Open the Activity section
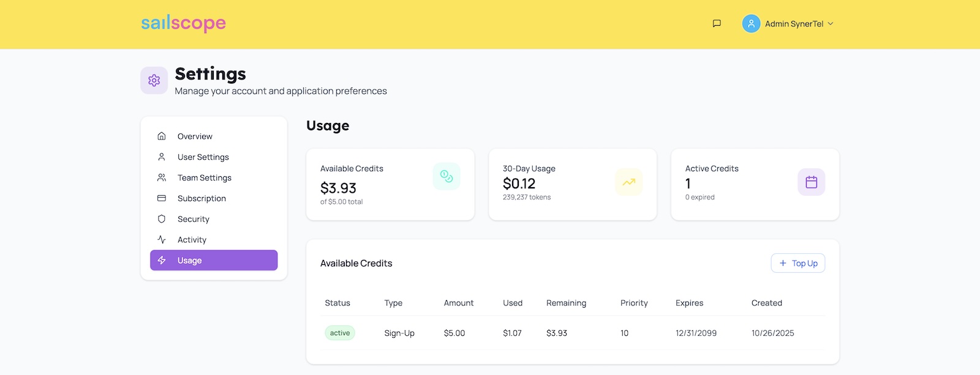This screenshot has width=980, height=375. click(192, 240)
